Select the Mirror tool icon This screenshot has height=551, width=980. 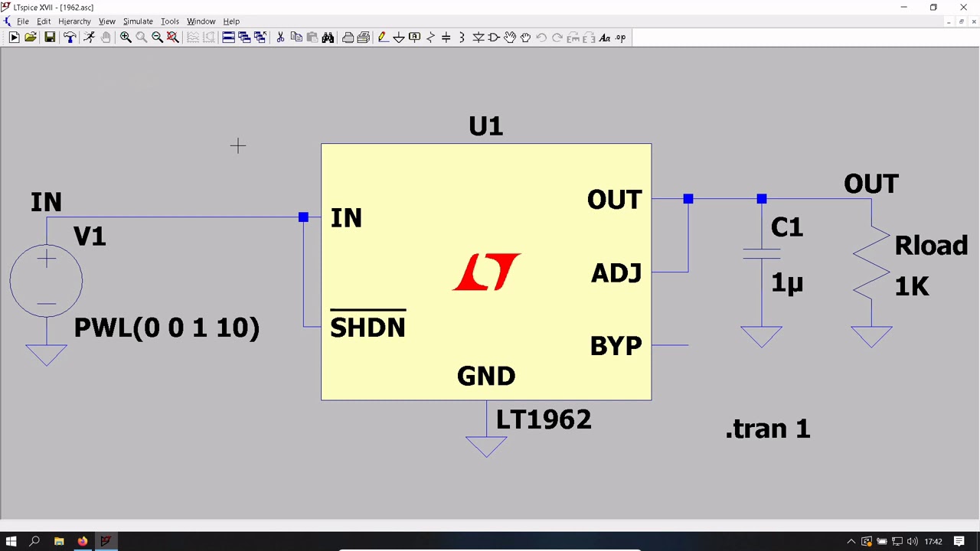589,37
